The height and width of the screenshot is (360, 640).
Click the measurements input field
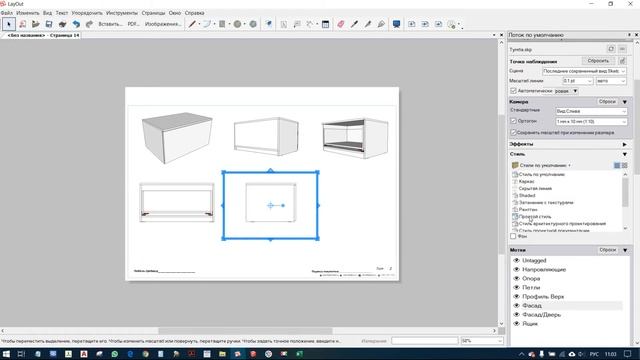point(424,340)
